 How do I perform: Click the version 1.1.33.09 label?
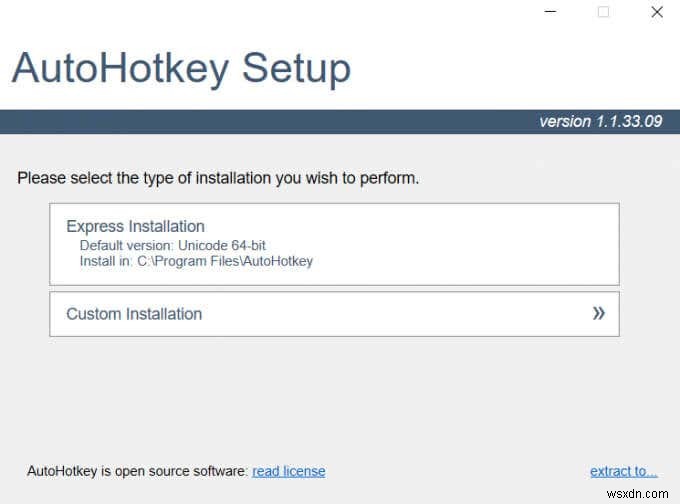click(x=601, y=121)
